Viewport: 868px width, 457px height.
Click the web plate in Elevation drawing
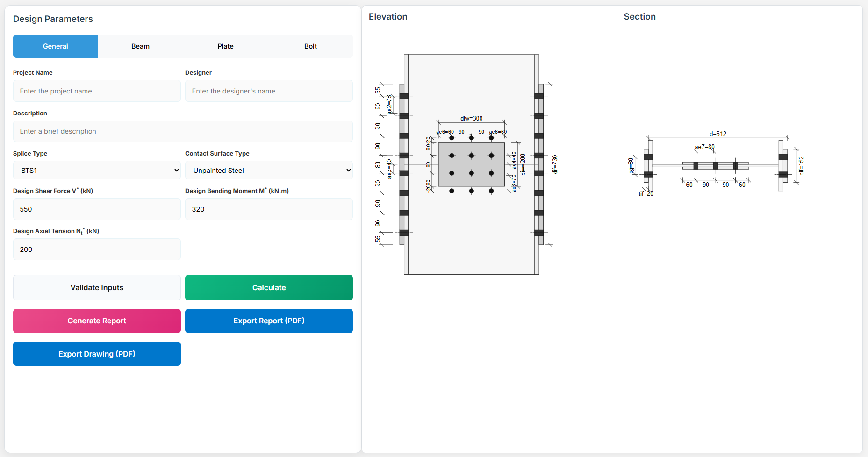click(x=471, y=164)
